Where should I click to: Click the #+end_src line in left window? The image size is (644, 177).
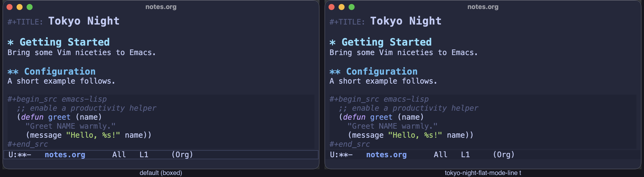click(28, 144)
